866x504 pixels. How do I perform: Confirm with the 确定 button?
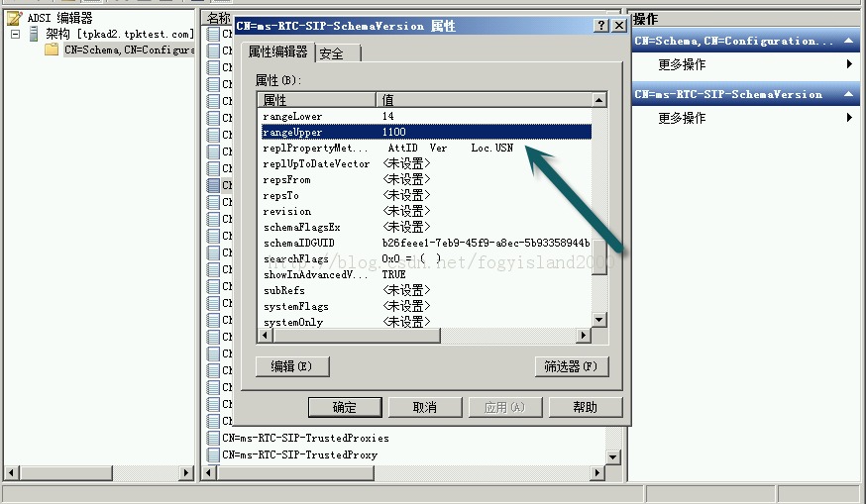click(345, 407)
